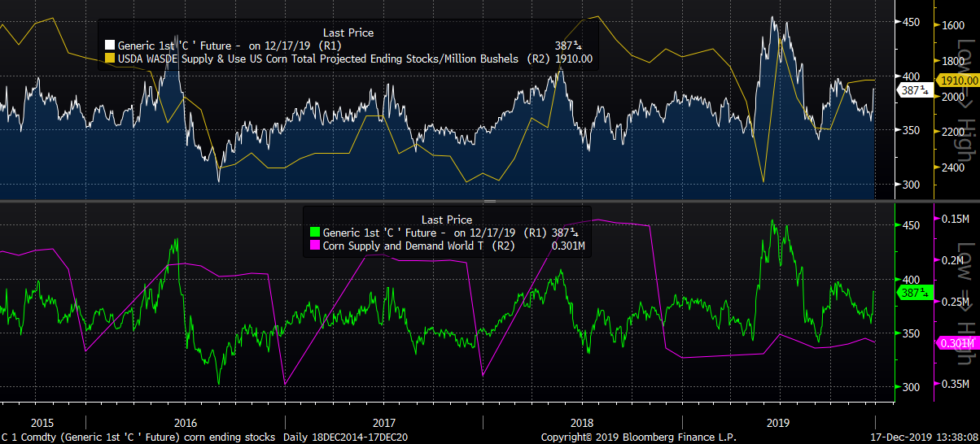Screen dimensions: 980x444
Task: Click the lower chart's Last Price legend title
Action: (x=446, y=220)
